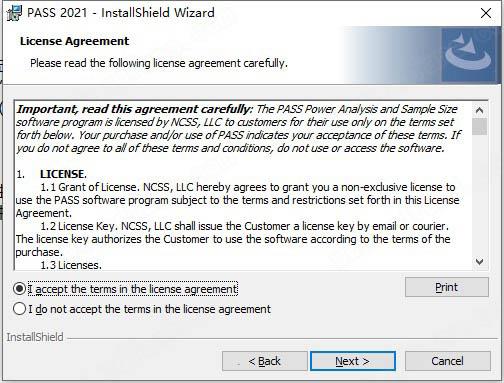This screenshot has width=504, height=383.
Task: Click the license text scroll down arrow
Action: (x=479, y=262)
